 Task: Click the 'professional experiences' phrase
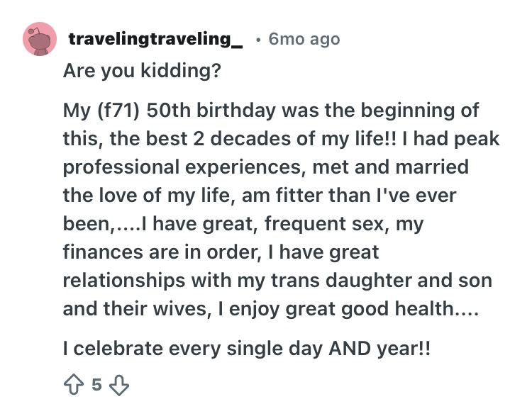(x=182, y=167)
